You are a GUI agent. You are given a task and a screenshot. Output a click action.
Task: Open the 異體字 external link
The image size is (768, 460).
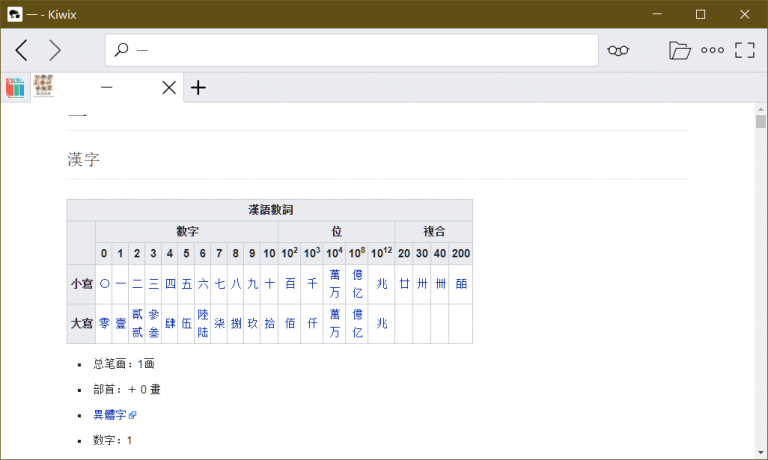coord(115,415)
